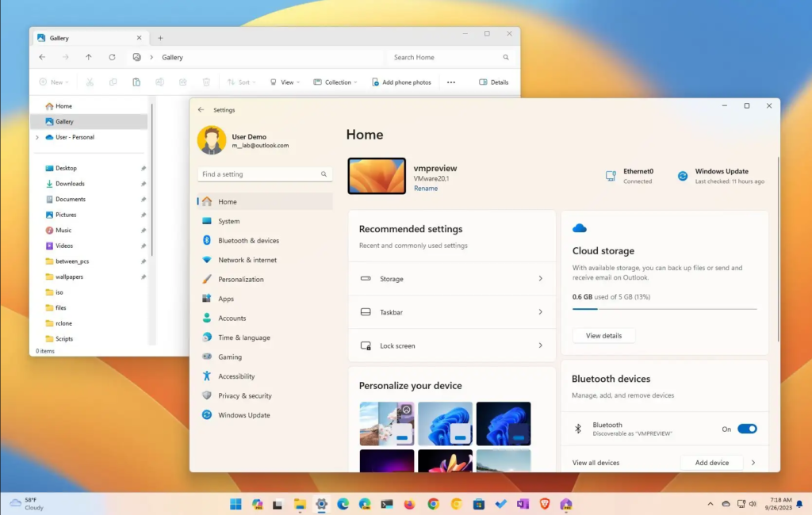Open Microsoft Store from the taskbar
The image size is (812, 515).
[478, 504]
